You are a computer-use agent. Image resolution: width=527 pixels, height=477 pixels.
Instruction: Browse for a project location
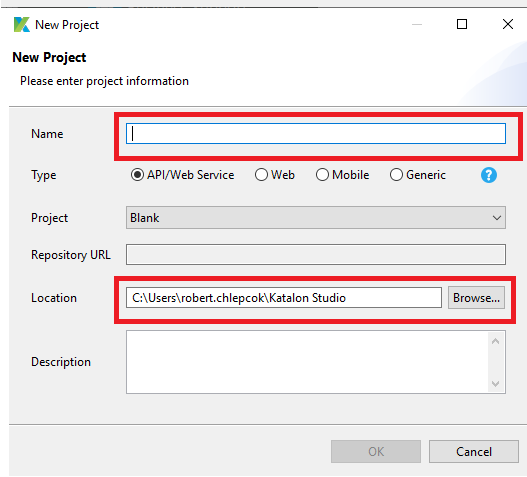(x=476, y=297)
